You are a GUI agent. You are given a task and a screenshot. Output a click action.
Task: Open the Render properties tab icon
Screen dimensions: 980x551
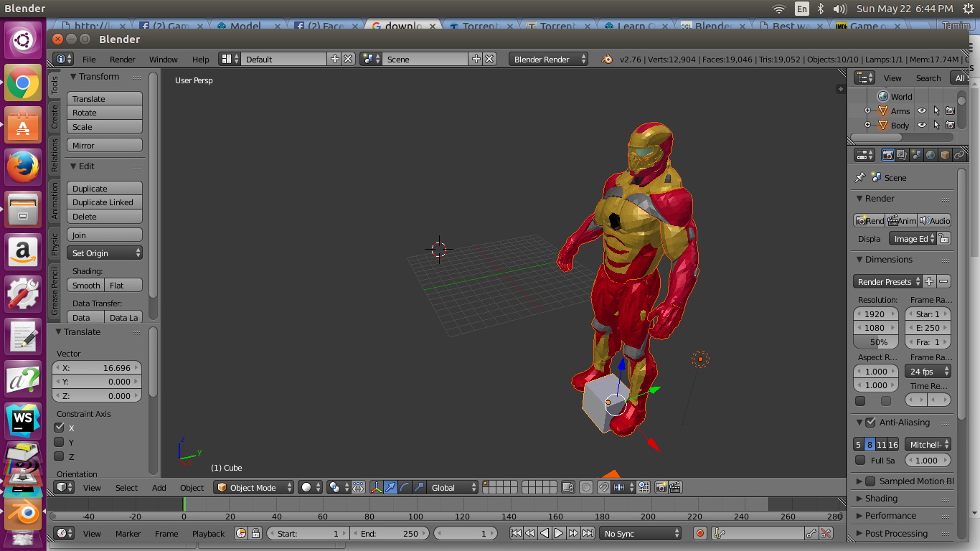tap(887, 155)
